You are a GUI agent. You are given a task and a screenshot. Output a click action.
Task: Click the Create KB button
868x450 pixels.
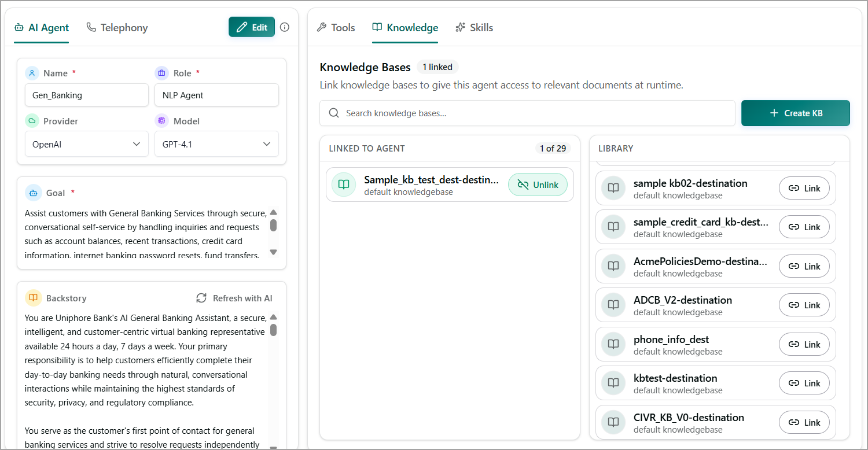[796, 113]
